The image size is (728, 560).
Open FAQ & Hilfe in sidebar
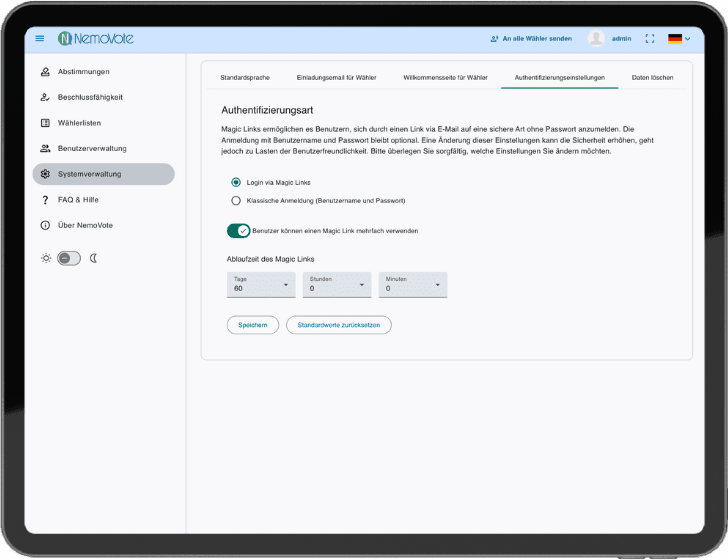coord(104,200)
